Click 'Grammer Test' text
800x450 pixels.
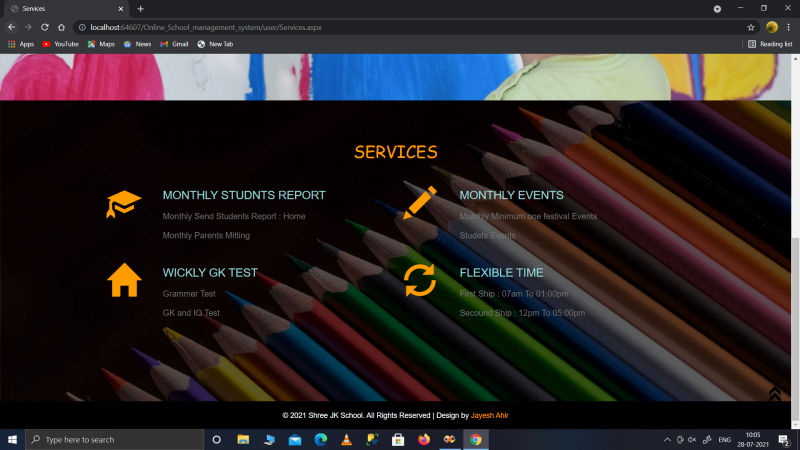click(x=189, y=294)
